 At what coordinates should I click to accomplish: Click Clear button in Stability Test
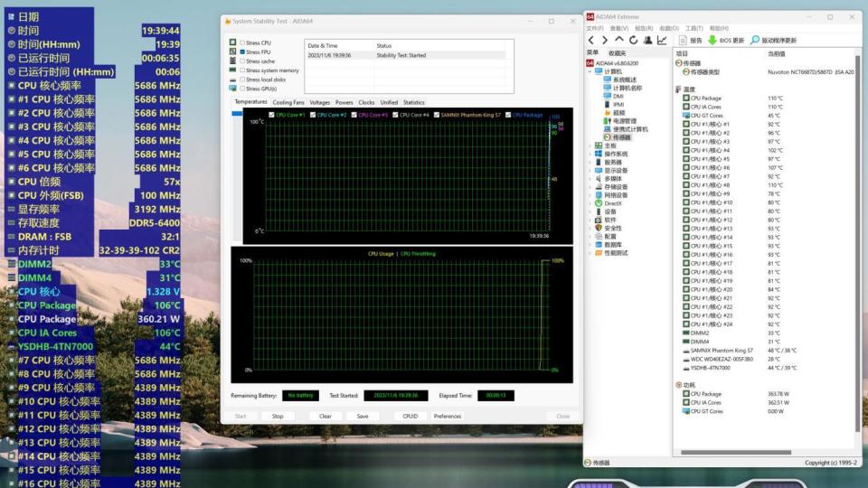[325, 416]
